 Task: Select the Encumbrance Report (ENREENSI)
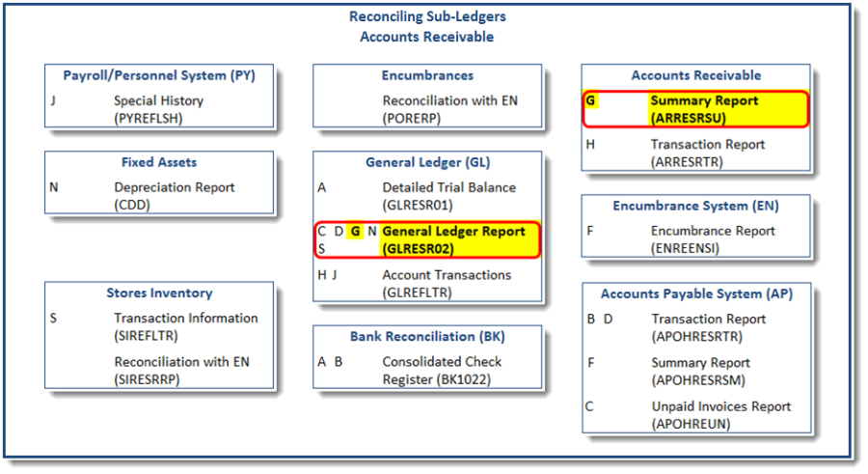click(713, 239)
